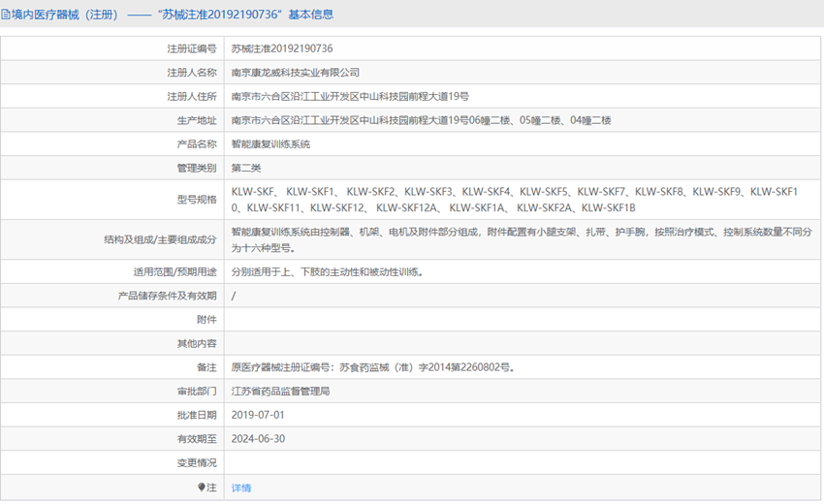Select management category value 第二类

tap(246, 169)
